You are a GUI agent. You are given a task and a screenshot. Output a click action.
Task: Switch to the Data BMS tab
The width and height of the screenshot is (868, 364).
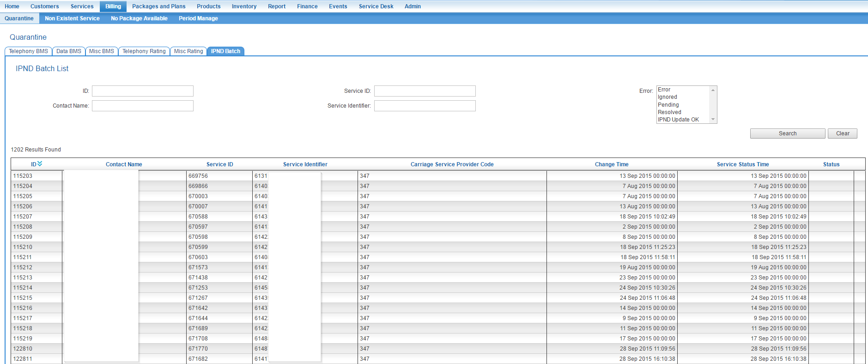pyautogui.click(x=68, y=51)
